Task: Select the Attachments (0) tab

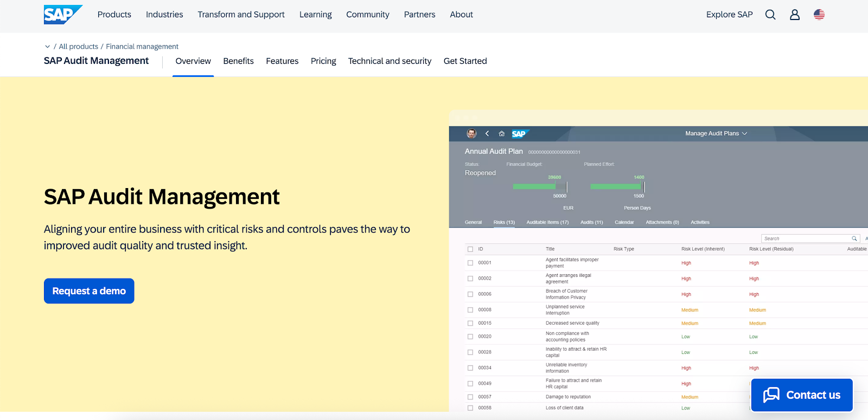Action: pyautogui.click(x=662, y=222)
